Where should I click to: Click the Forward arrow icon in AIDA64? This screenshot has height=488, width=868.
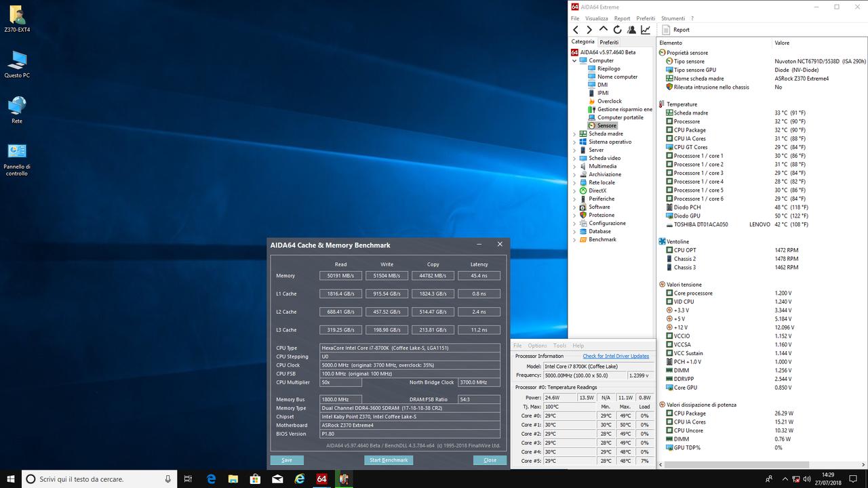[x=589, y=29]
